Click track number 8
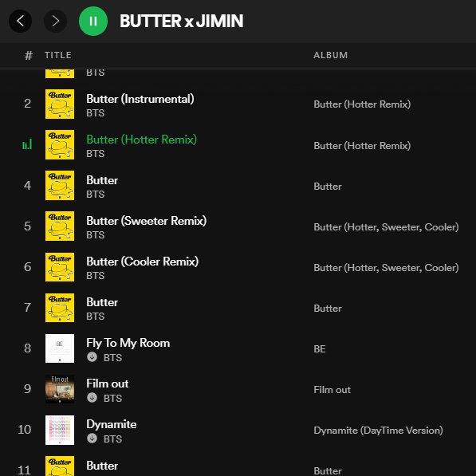This screenshot has width=476, height=476. point(28,348)
